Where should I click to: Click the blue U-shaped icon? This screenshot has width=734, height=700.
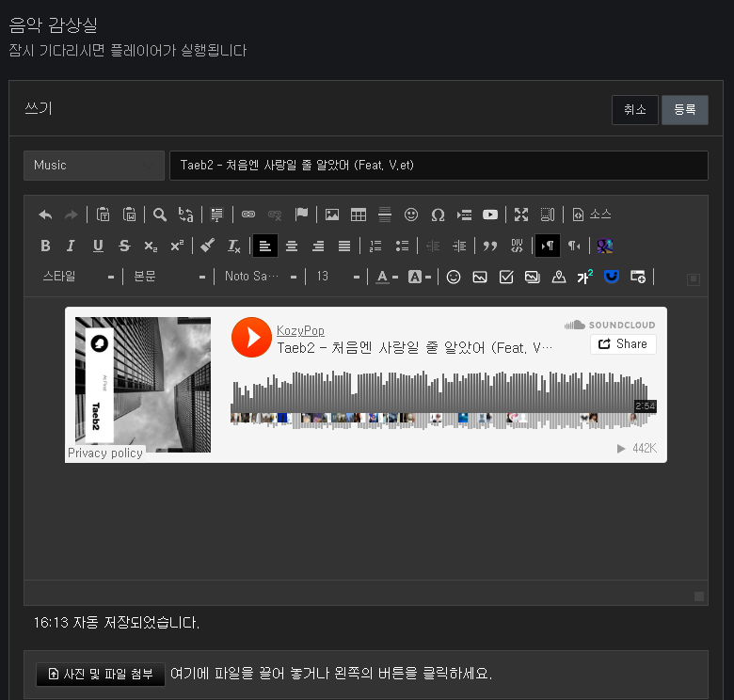(x=612, y=277)
